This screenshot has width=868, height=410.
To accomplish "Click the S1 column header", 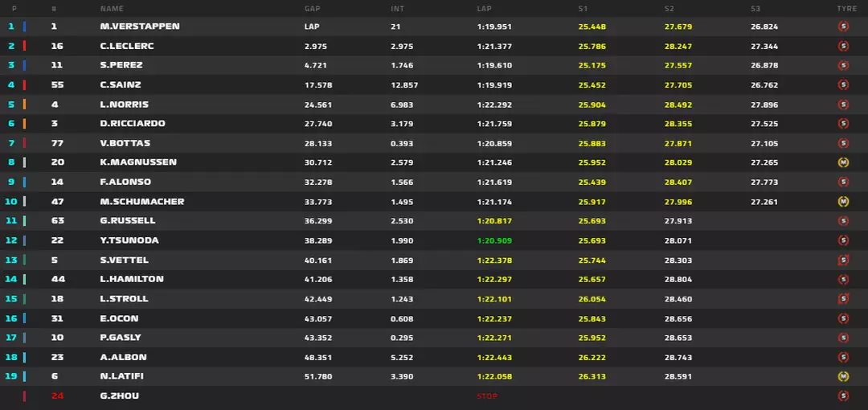I will [583, 9].
